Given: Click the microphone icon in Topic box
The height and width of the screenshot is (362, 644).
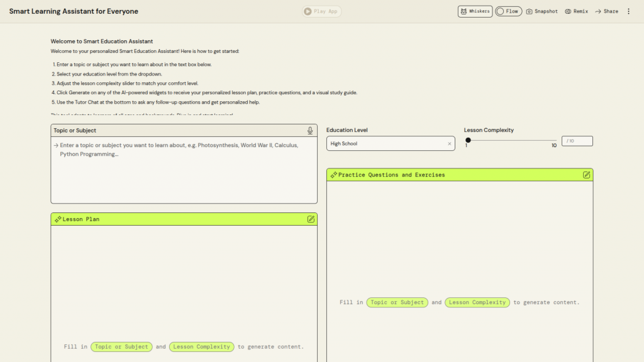Looking at the screenshot, I should 310,131.
